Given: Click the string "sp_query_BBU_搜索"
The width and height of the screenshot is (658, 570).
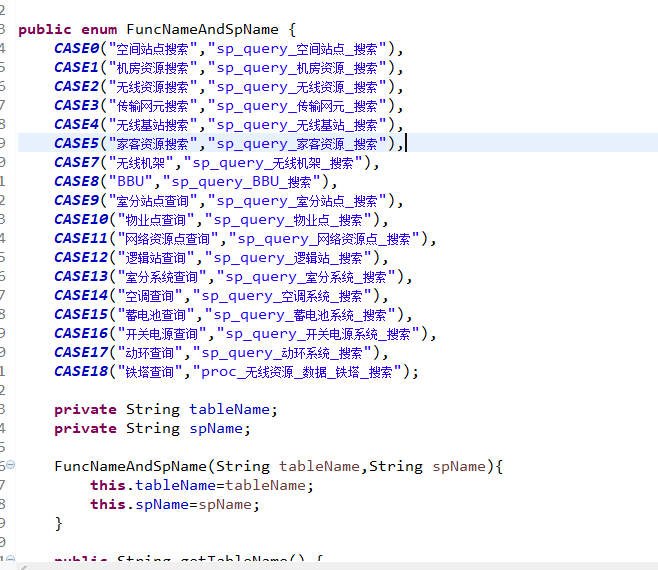Looking at the screenshot, I should point(242,182).
